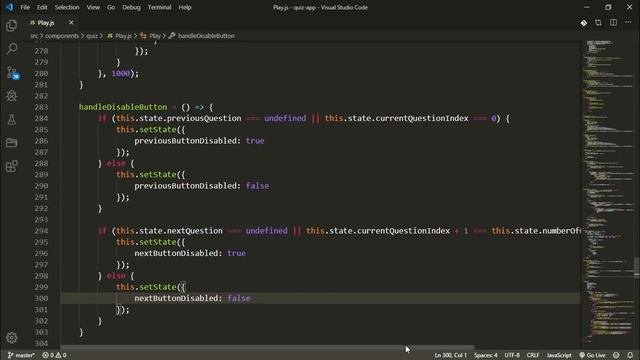640x360 pixels.
Task: Click the GitLens diamond icon in editor toolbar
Action: (x=584, y=23)
